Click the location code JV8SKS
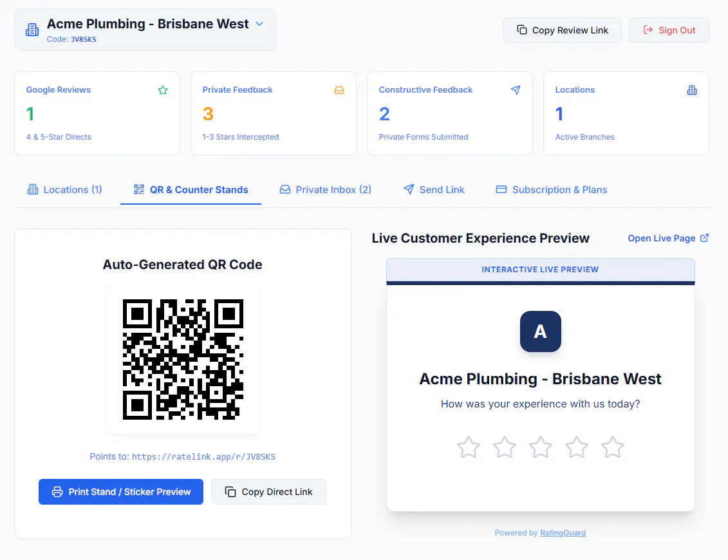 point(84,39)
